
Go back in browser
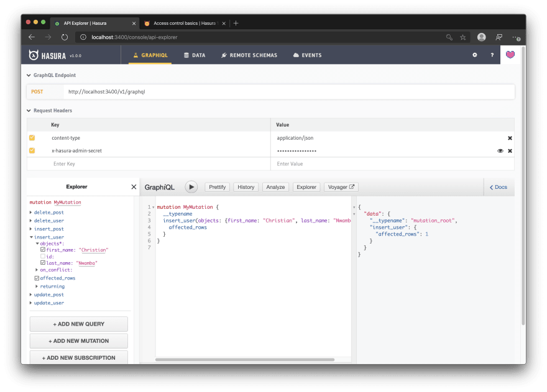tap(32, 37)
